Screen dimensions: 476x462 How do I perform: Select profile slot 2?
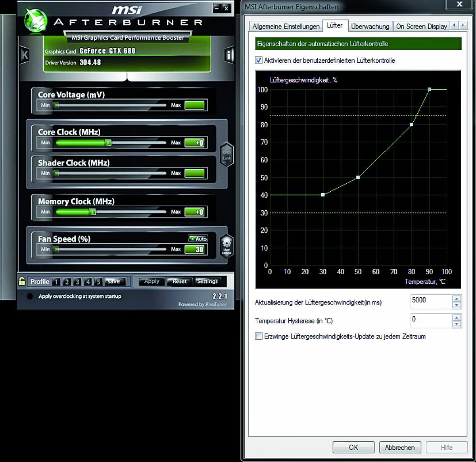pos(67,282)
